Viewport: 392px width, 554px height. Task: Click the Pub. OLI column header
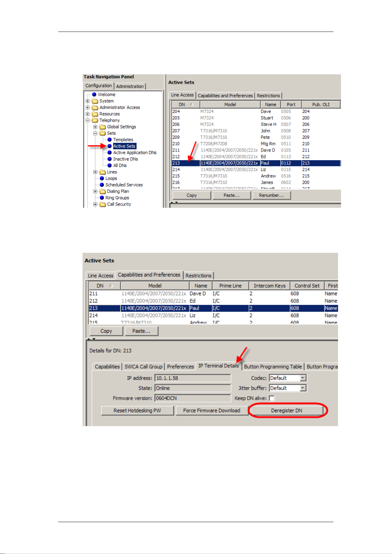[x=321, y=105]
